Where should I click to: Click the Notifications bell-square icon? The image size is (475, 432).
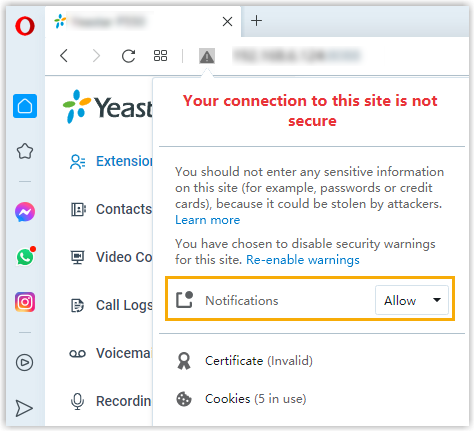click(x=184, y=299)
